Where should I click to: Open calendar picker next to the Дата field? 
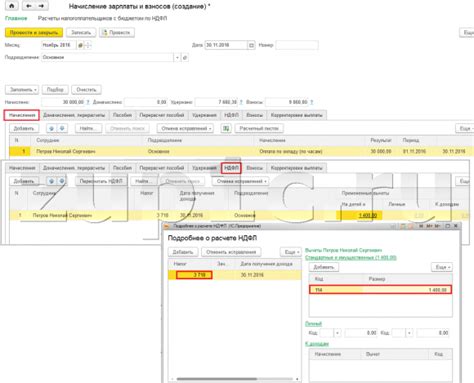click(251, 45)
